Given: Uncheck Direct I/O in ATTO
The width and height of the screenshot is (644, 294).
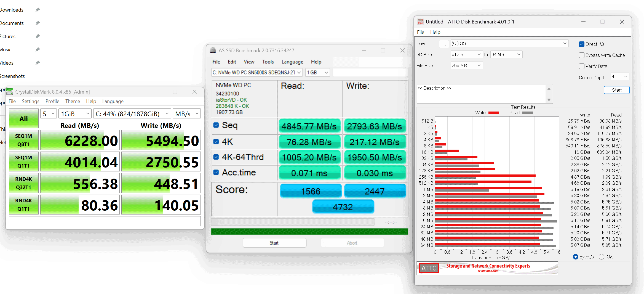Looking at the screenshot, I should tap(582, 44).
